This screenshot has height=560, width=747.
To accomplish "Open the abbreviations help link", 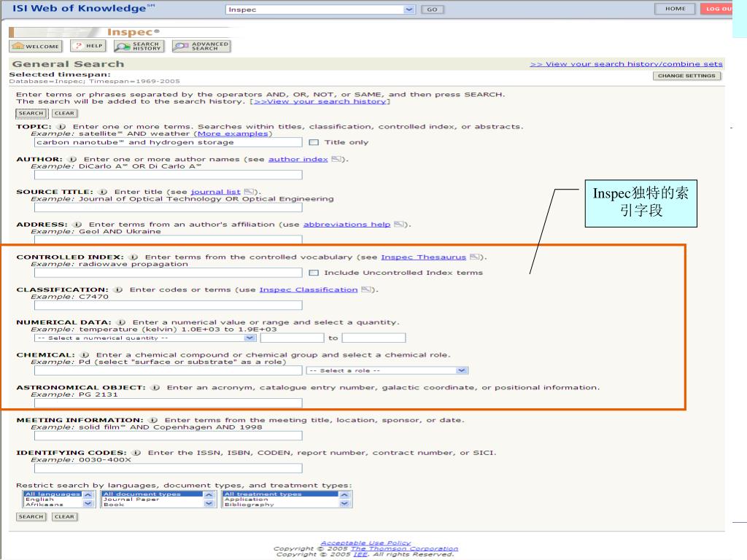I will (x=347, y=225).
